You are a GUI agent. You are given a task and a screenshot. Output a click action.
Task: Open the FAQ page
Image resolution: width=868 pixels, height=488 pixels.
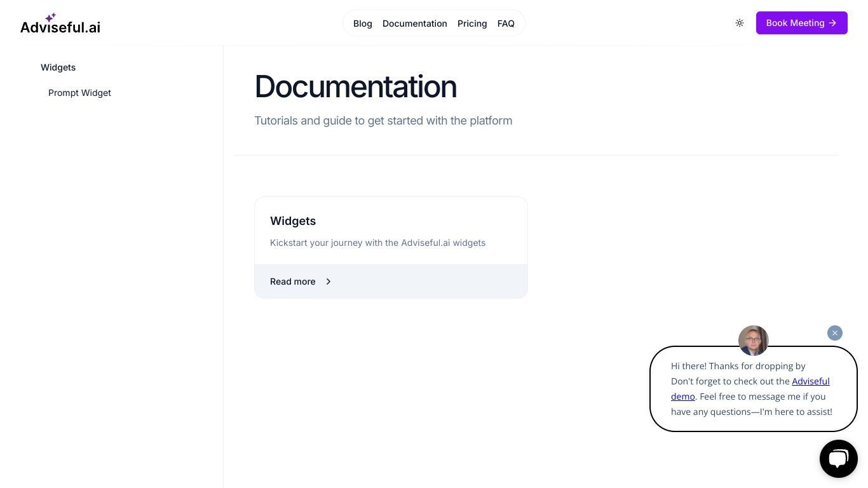coord(506,24)
